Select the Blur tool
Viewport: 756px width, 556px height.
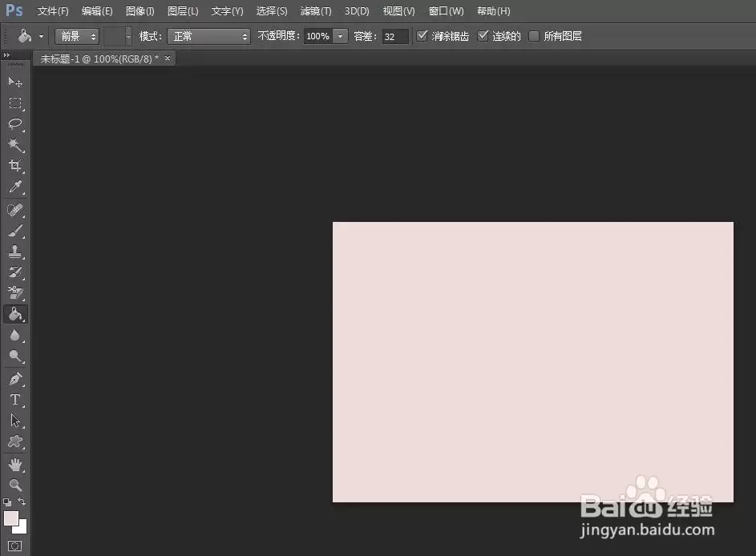coord(15,336)
